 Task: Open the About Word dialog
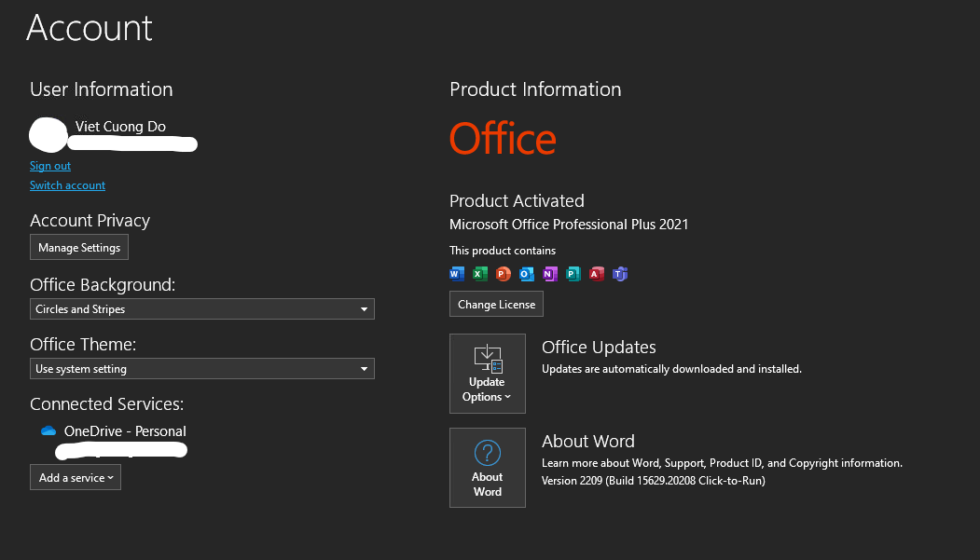tap(488, 468)
